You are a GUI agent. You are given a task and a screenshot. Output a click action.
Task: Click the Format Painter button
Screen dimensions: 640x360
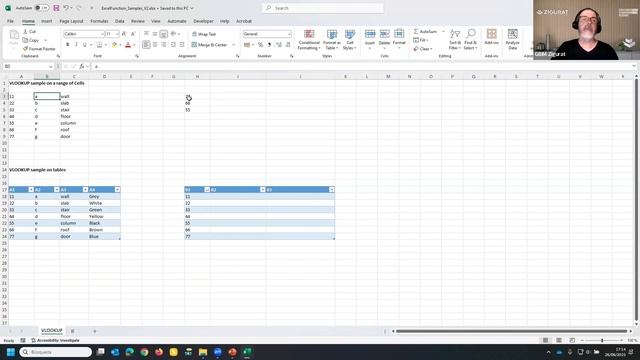click(x=40, y=49)
